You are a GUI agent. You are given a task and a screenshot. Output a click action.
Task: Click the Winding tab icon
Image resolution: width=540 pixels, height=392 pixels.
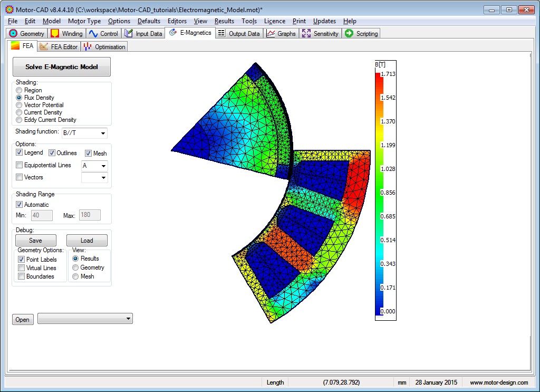pos(55,34)
